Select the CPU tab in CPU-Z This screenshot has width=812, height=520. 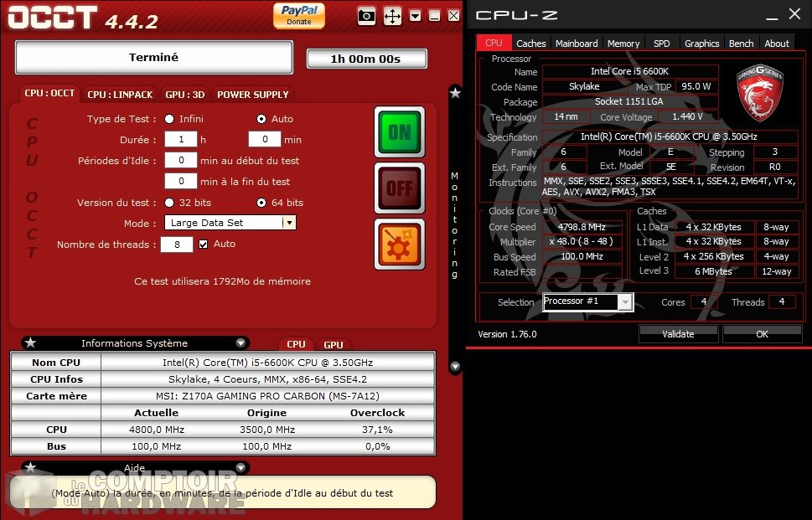[x=494, y=43]
